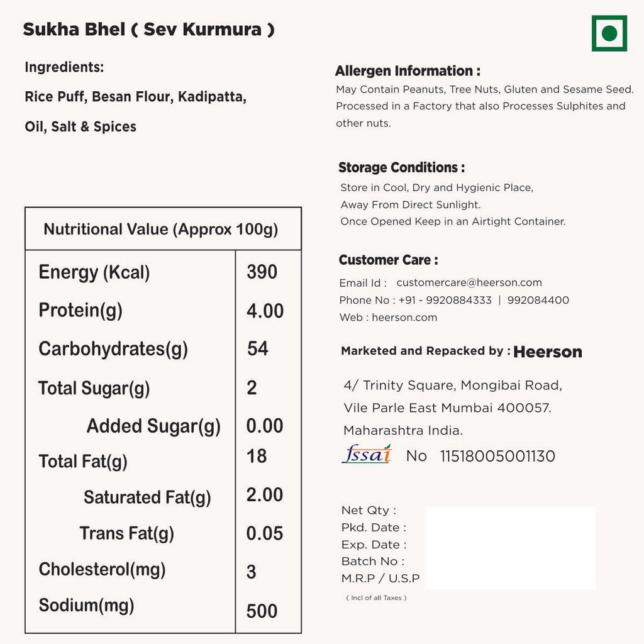
Task: Click the Ingredients heading
Action: coord(64,67)
